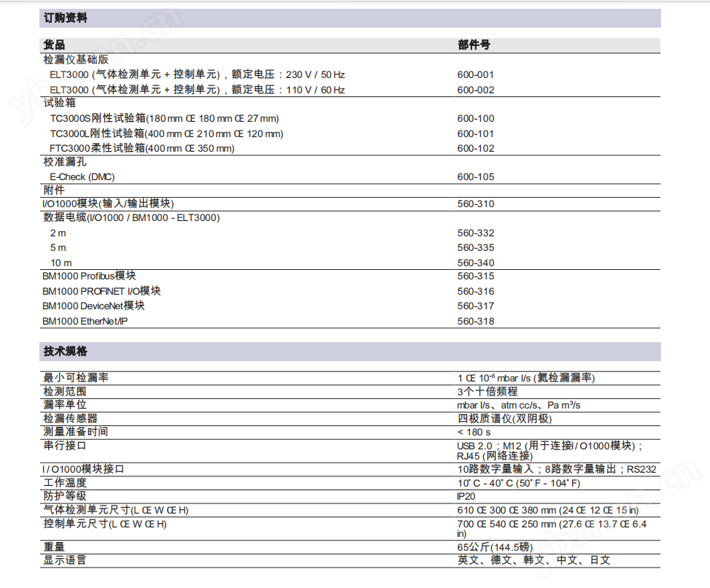Select the I/O1000模块接口 spec label
The width and height of the screenshot is (710, 588).
pos(83,469)
